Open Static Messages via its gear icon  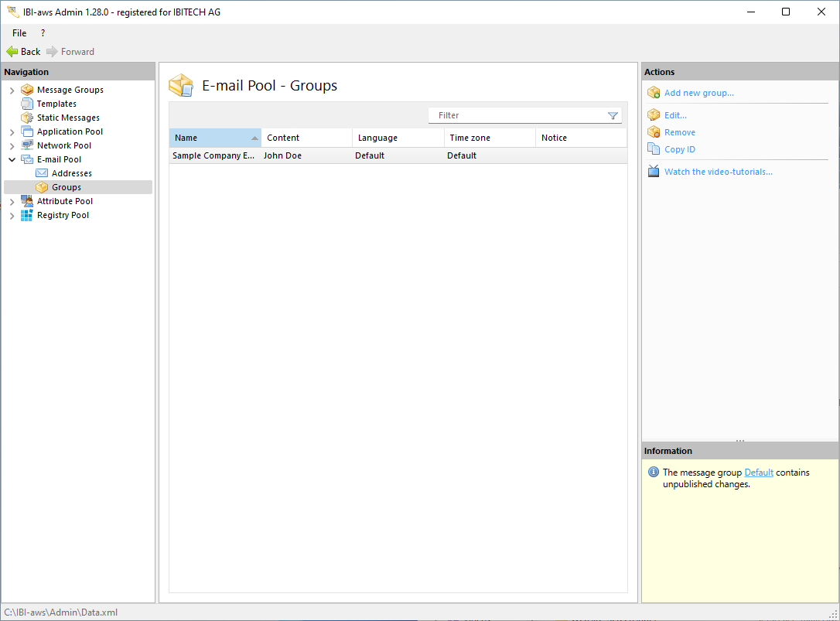click(27, 118)
